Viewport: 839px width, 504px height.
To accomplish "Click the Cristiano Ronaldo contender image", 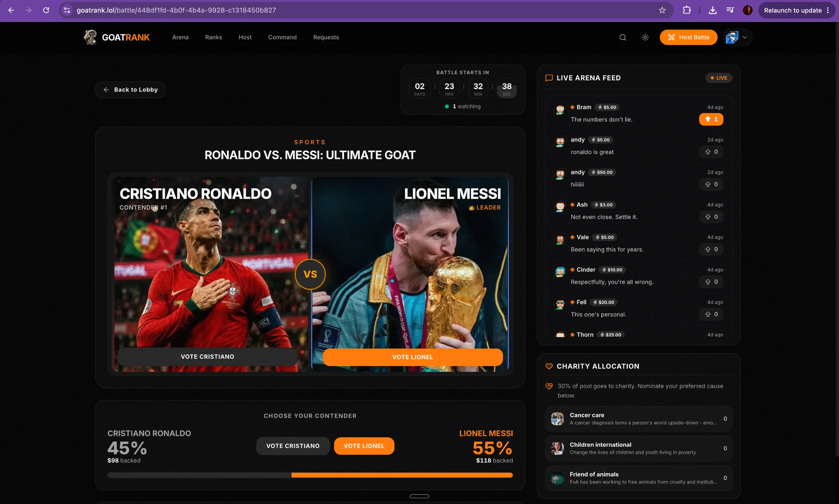I will (210, 274).
